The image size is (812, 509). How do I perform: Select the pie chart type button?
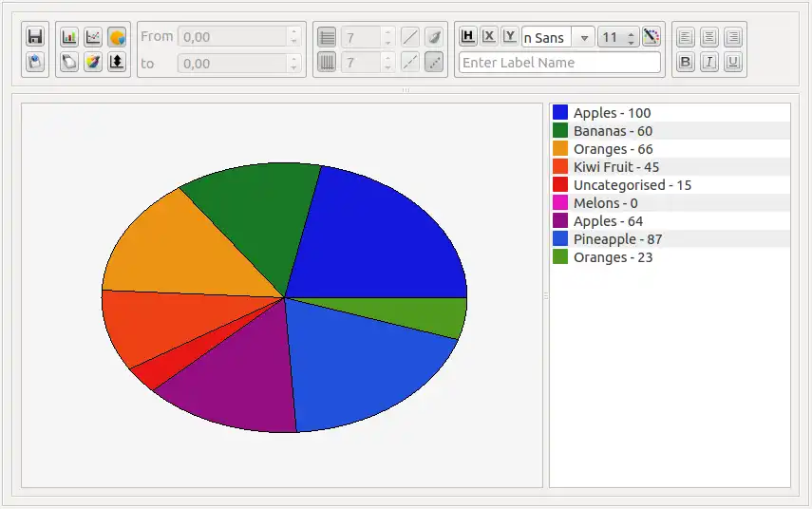117,37
